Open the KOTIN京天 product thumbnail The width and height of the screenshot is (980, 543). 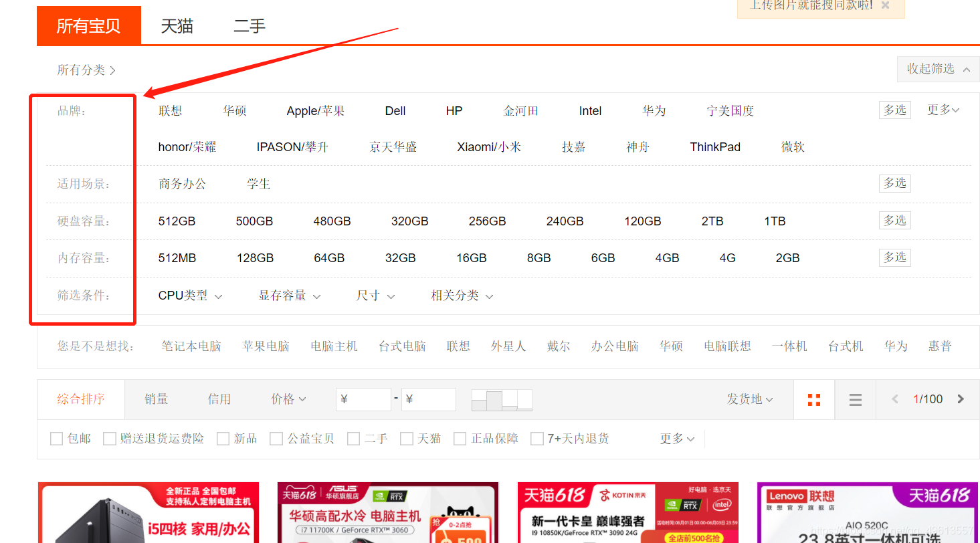[x=628, y=512]
